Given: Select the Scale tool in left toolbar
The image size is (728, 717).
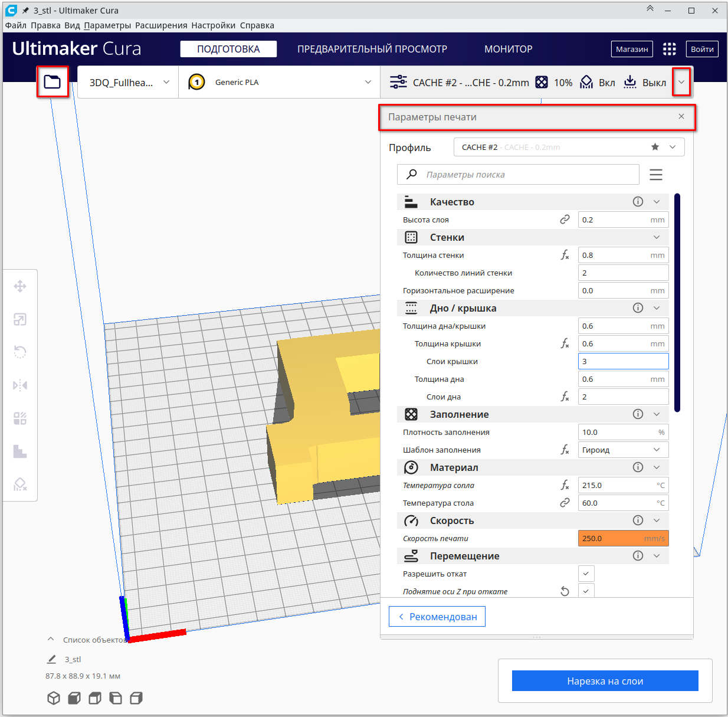Looking at the screenshot, I should click(x=20, y=320).
